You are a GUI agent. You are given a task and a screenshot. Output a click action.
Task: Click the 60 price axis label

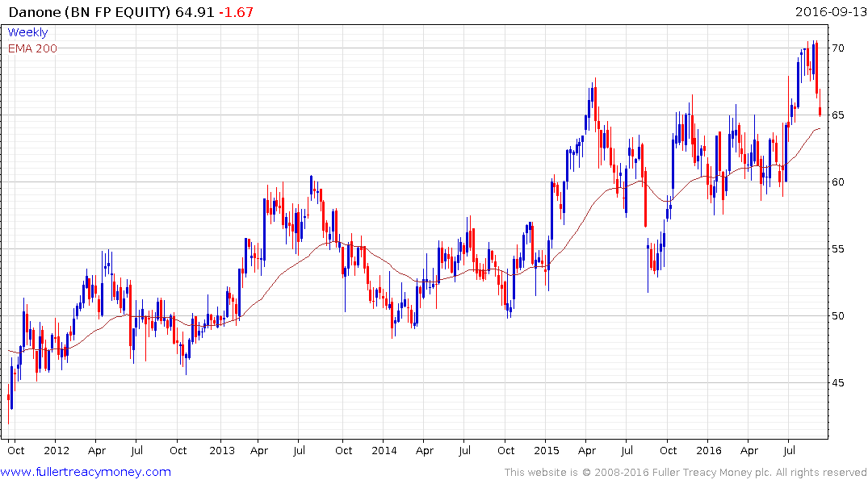point(837,182)
